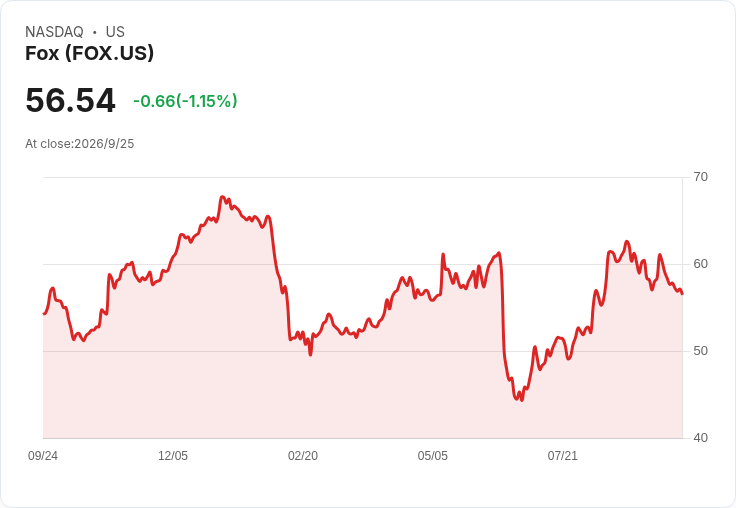Click the line's leftmost starting point
The image size is (736, 508).
pyautogui.click(x=44, y=314)
